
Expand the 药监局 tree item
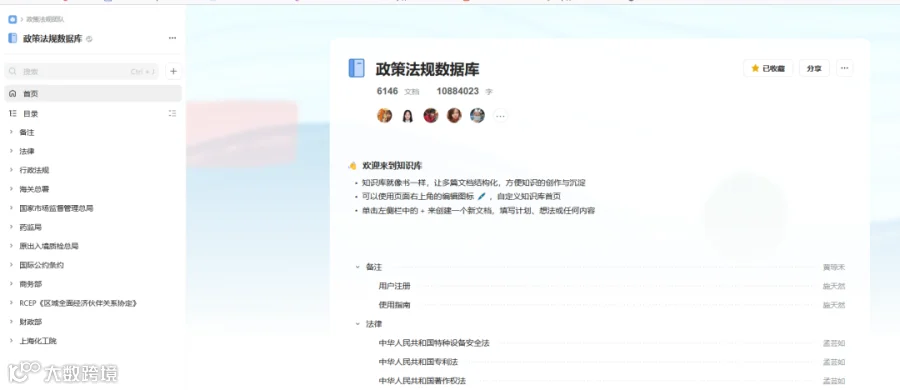(x=11, y=227)
